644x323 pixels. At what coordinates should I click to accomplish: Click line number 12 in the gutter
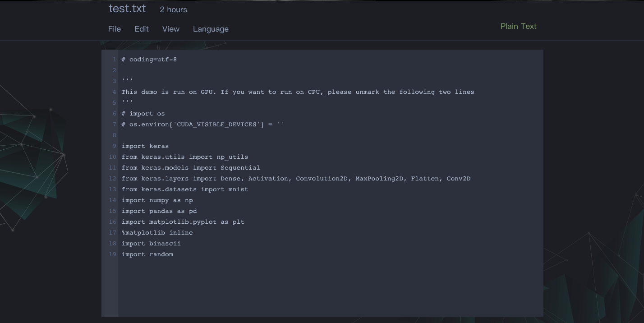point(112,179)
